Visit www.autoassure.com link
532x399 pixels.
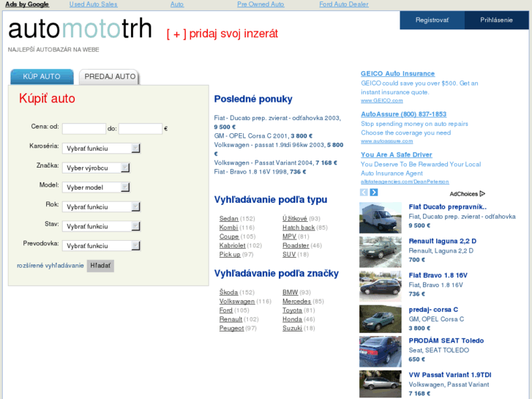point(387,141)
